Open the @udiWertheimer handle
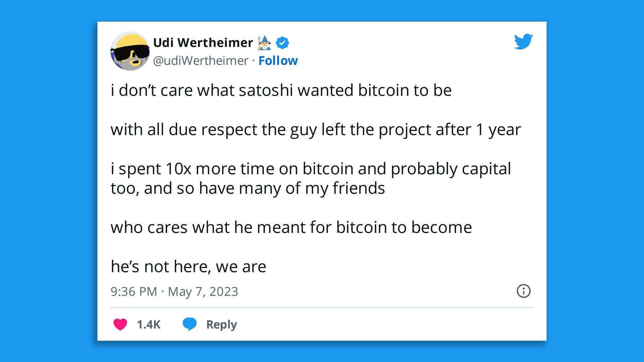The image size is (644, 362). [200, 61]
